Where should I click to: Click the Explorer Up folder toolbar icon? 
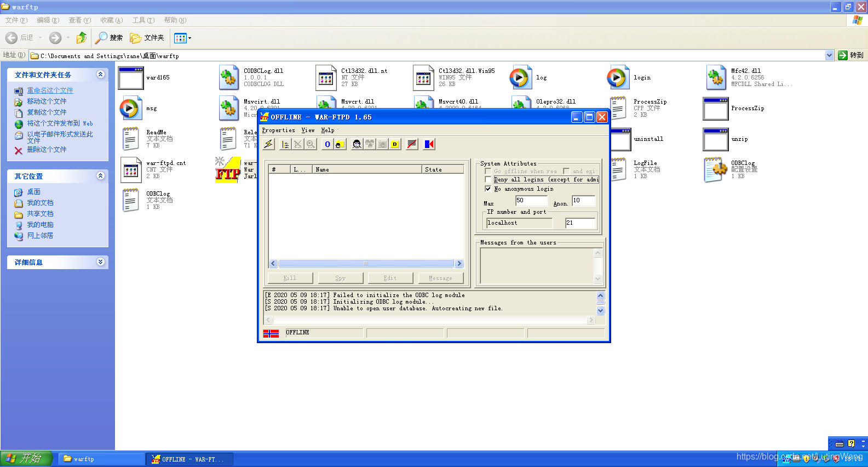[82, 38]
